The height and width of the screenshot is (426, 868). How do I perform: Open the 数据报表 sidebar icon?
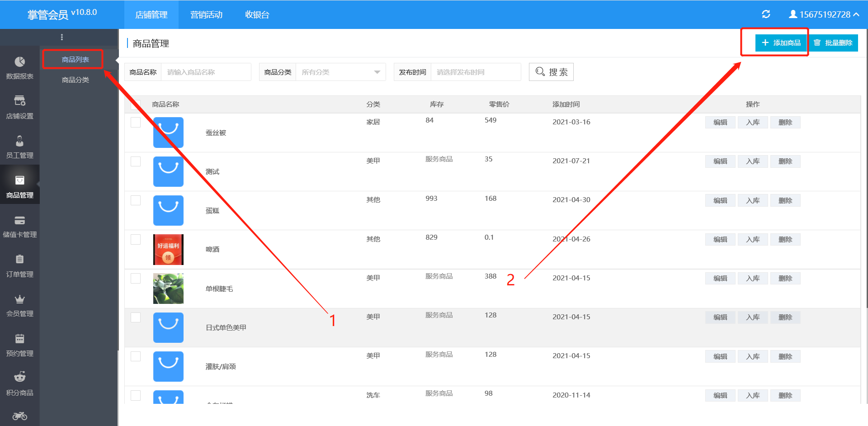click(x=19, y=62)
